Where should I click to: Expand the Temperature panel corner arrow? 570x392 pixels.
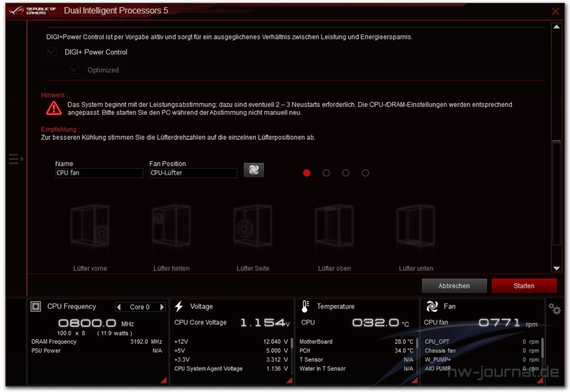point(414,380)
